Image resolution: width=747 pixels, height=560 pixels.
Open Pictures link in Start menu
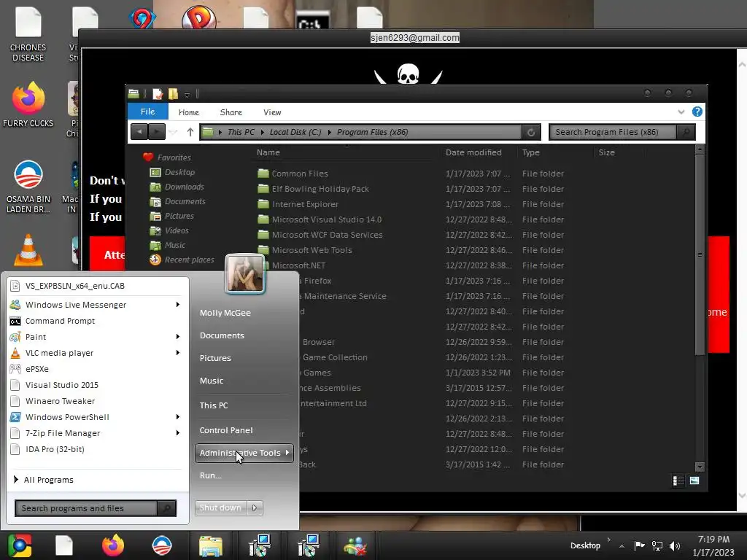(x=215, y=358)
